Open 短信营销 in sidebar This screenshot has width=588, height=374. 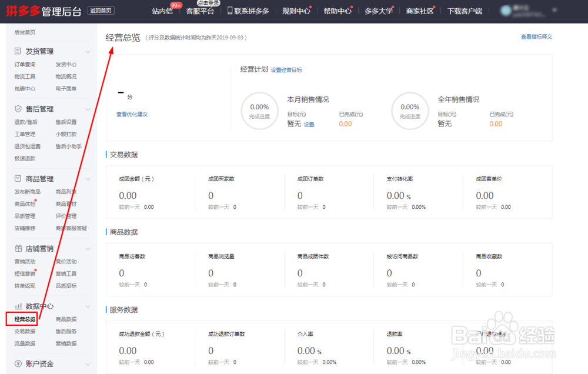pos(25,274)
